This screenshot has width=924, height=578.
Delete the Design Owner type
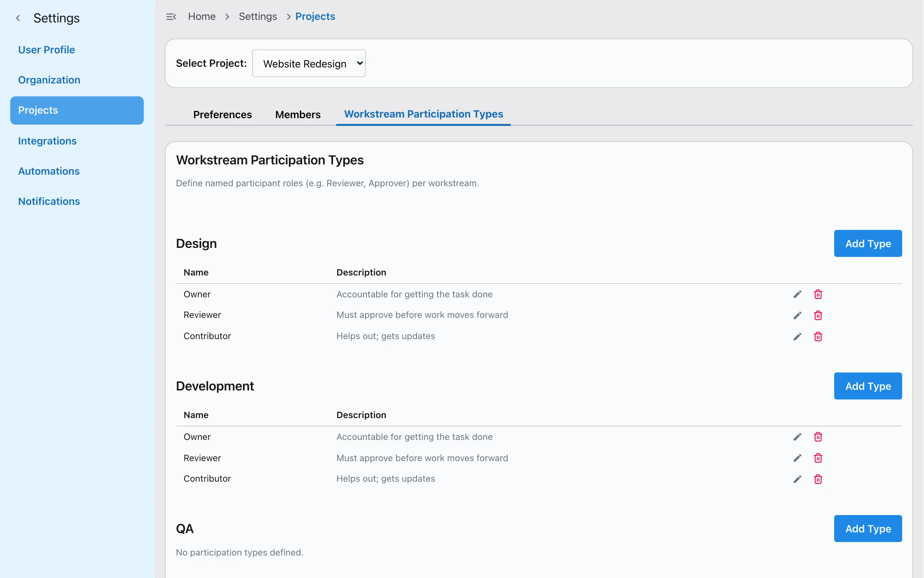pyautogui.click(x=818, y=294)
